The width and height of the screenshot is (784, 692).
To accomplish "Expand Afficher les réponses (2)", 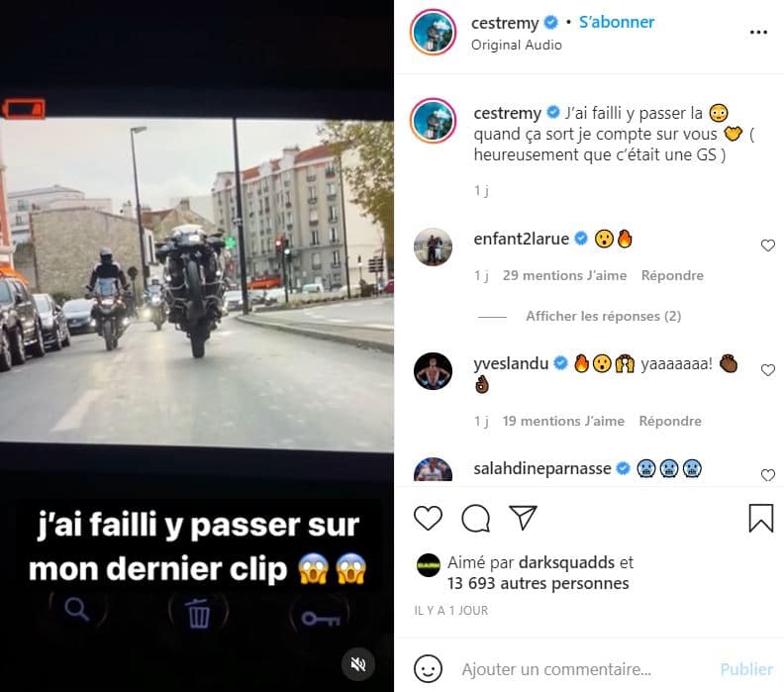I will (x=603, y=316).
